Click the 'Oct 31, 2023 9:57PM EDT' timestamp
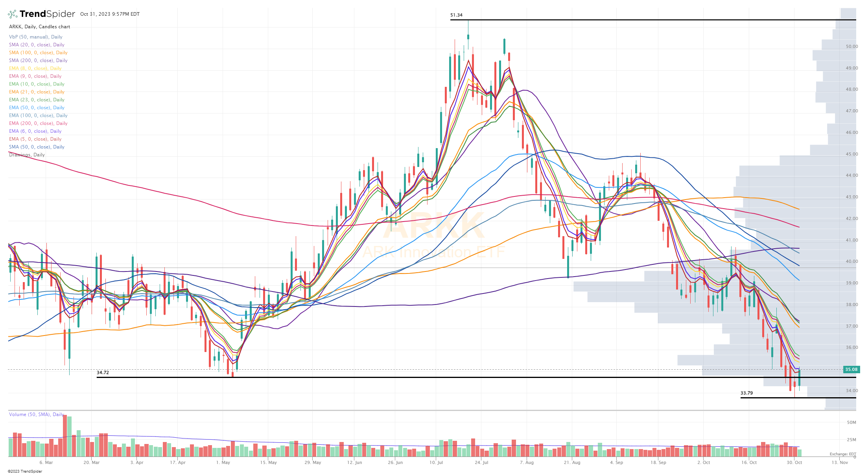868x475 pixels. [110, 14]
